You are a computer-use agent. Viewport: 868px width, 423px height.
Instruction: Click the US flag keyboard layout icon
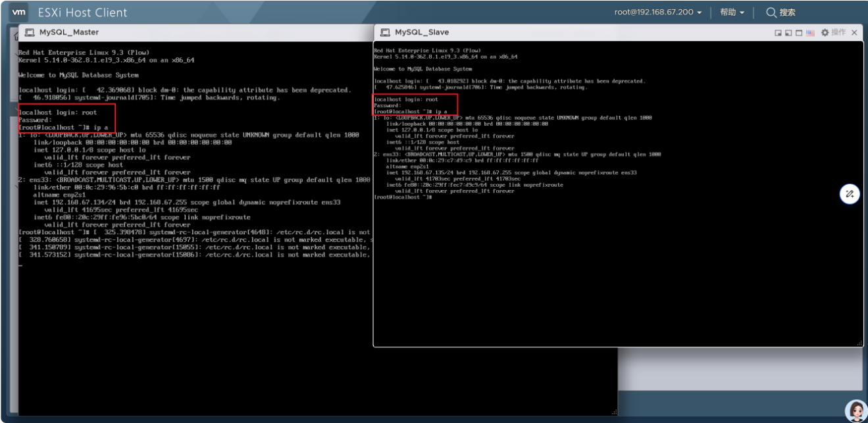[x=810, y=32]
